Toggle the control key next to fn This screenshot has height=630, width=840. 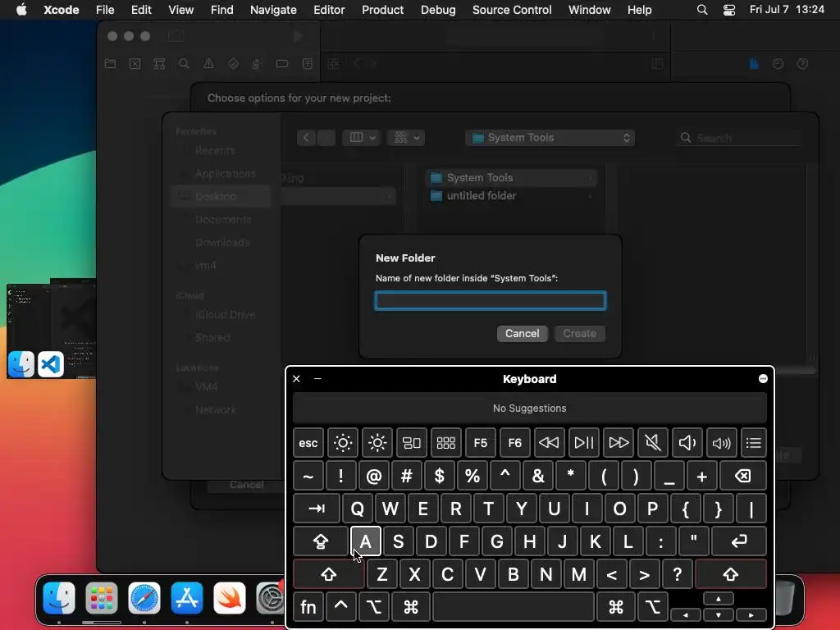[340, 607]
